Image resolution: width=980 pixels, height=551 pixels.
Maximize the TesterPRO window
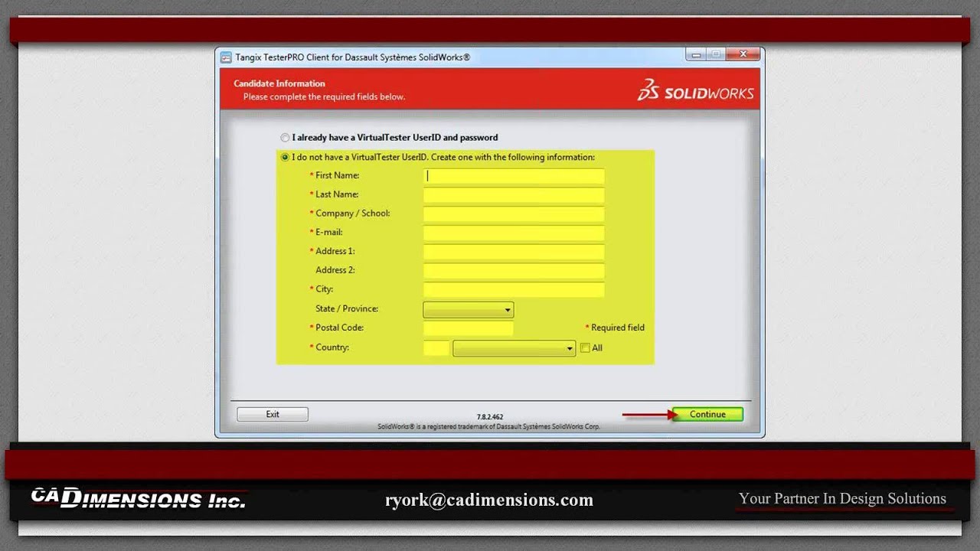(716, 55)
